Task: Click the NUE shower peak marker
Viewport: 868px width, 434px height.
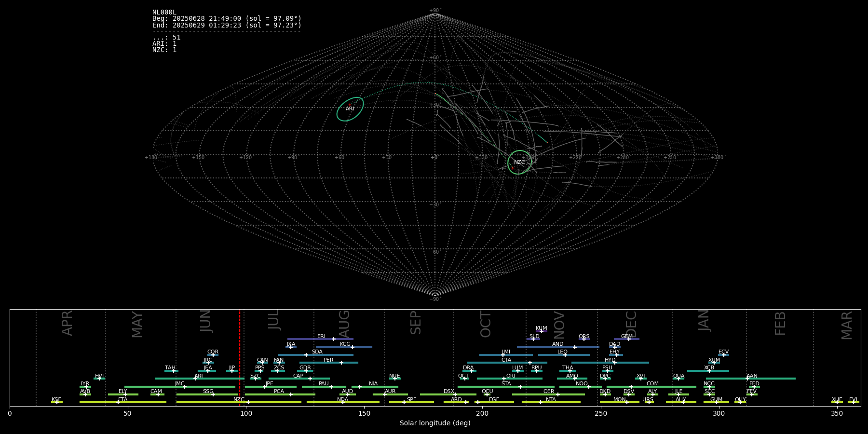Action: tap(395, 379)
